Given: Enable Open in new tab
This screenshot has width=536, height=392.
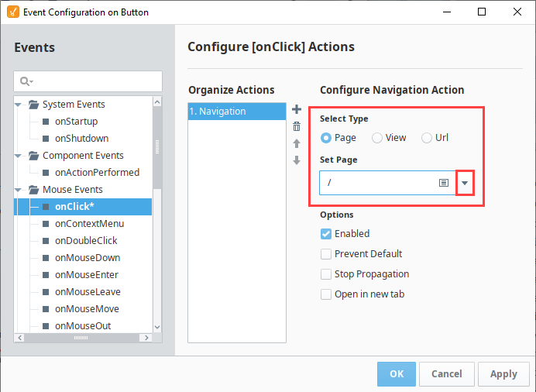Looking at the screenshot, I should coord(326,294).
